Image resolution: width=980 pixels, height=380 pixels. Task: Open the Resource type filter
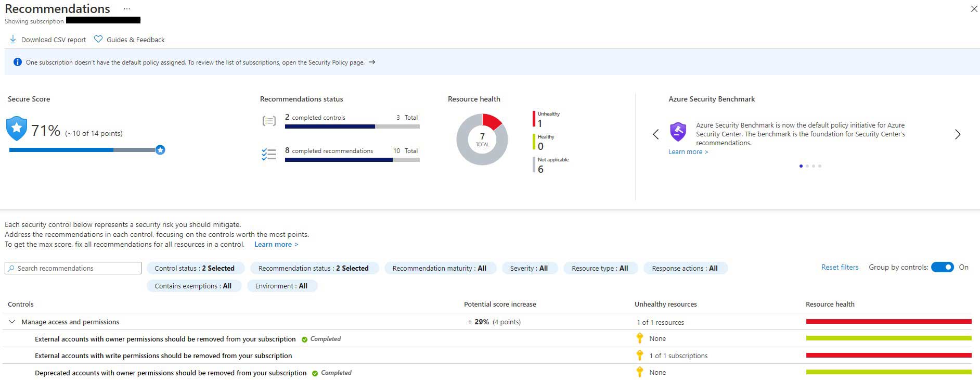click(600, 268)
